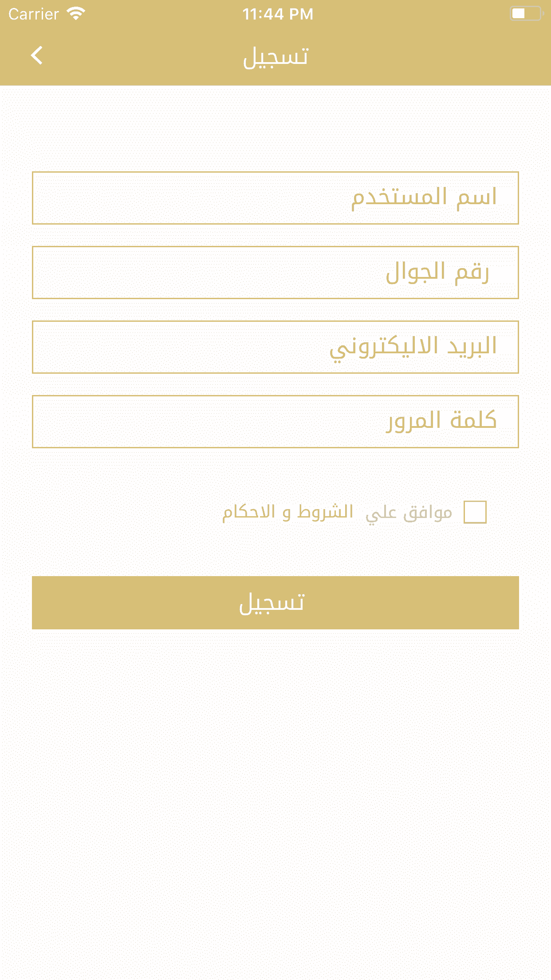The image size is (551, 980).
Task: Tap the موافق علي agreement label
Action: point(409,513)
